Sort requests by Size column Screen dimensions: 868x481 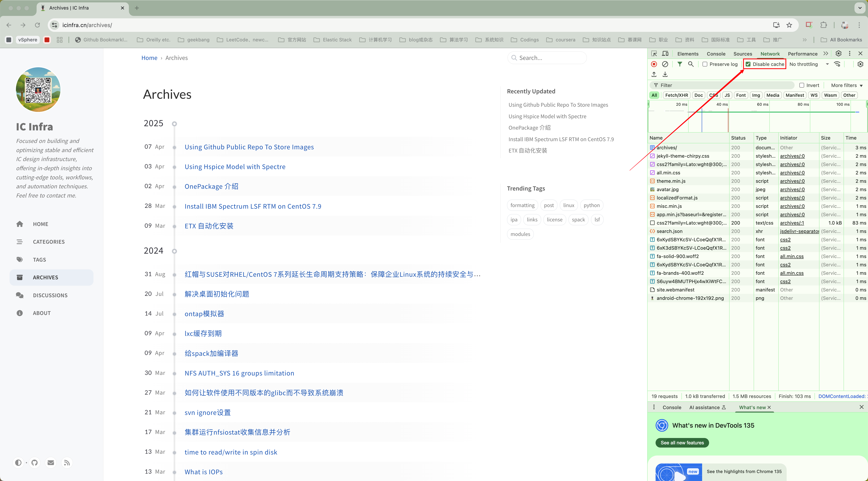click(831, 138)
